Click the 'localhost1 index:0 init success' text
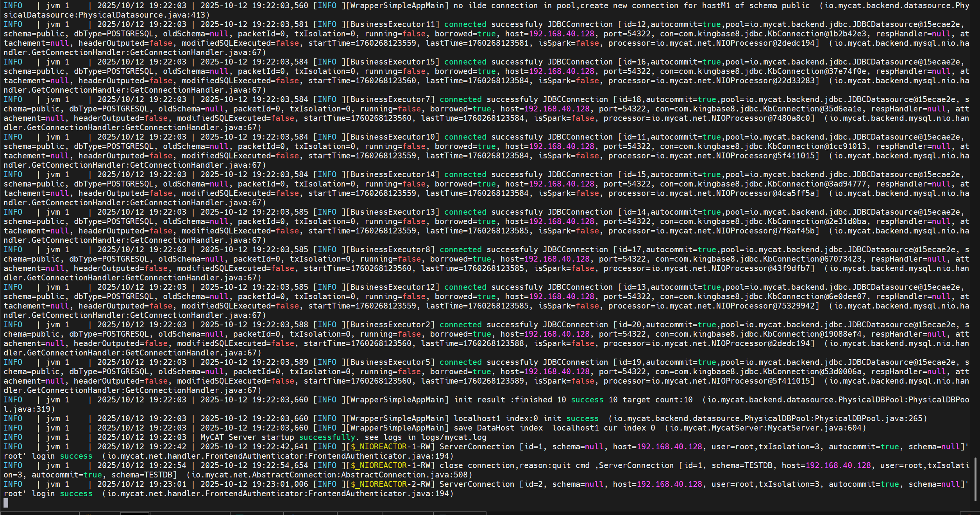This screenshot has height=515, width=980. tap(526, 418)
